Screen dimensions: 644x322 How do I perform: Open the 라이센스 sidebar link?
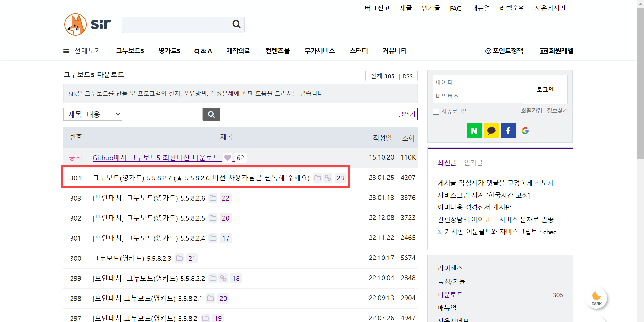(x=450, y=268)
